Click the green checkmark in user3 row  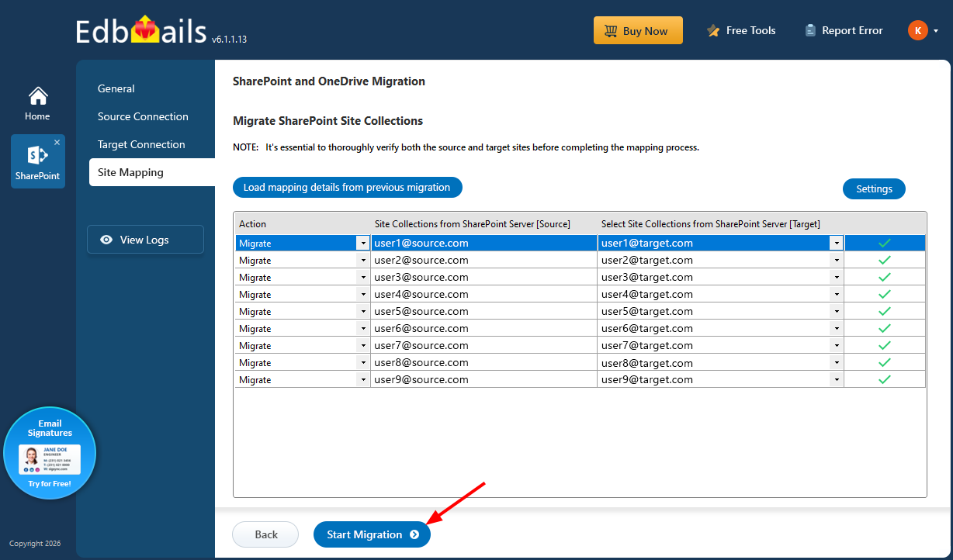884,277
